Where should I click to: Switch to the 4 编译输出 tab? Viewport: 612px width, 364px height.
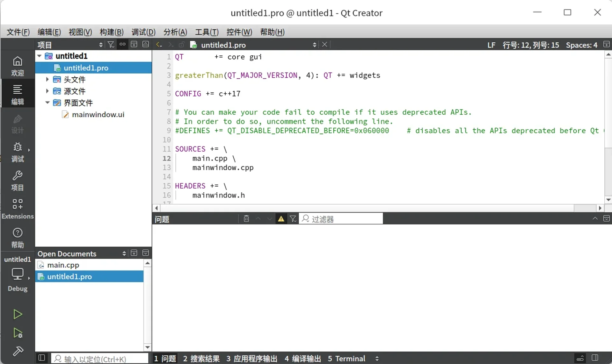302,359
